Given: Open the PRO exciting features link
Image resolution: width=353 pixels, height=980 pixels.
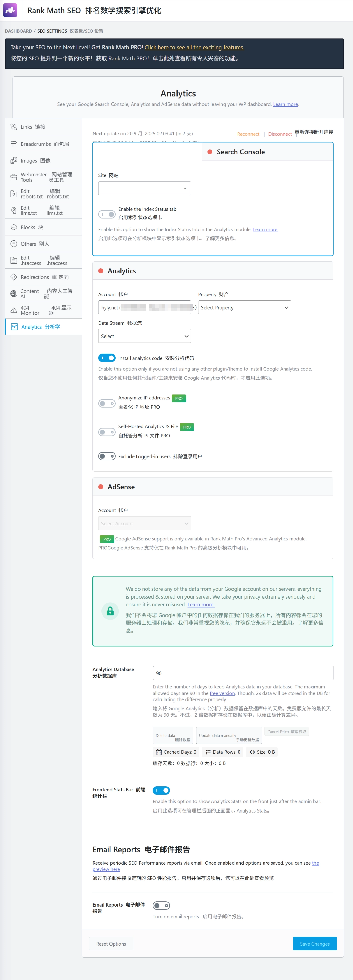Looking at the screenshot, I should coord(194,48).
